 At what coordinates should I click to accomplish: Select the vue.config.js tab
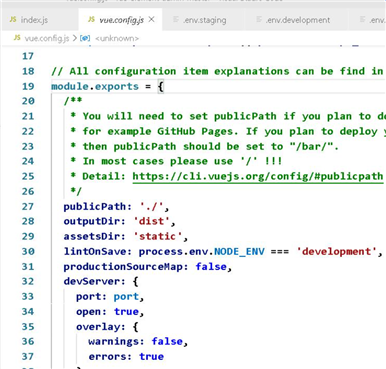[x=121, y=20]
